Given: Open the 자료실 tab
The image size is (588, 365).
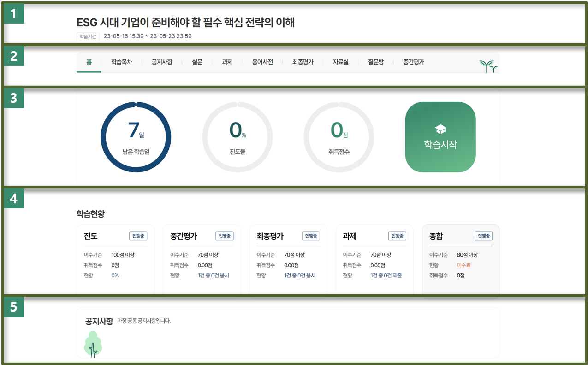Looking at the screenshot, I should tap(341, 62).
